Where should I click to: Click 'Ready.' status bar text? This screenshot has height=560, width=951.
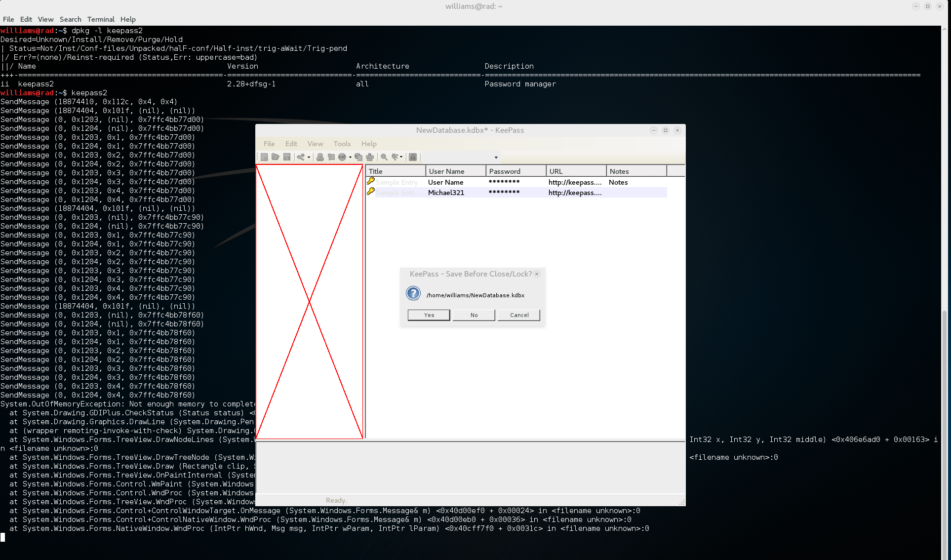[336, 500]
